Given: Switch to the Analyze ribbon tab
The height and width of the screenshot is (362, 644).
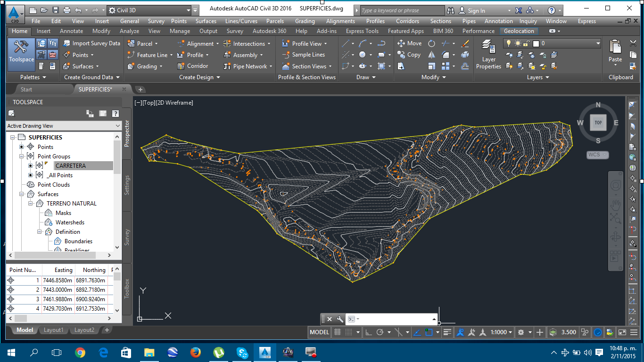Looking at the screenshot, I should [x=129, y=31].
